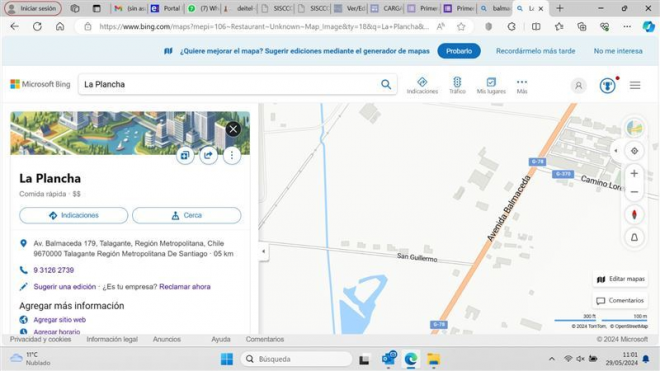Click the Iniciar sesión profile button
Image resolution: width=660 pixels, height=371 pixels.
[33, 8]
